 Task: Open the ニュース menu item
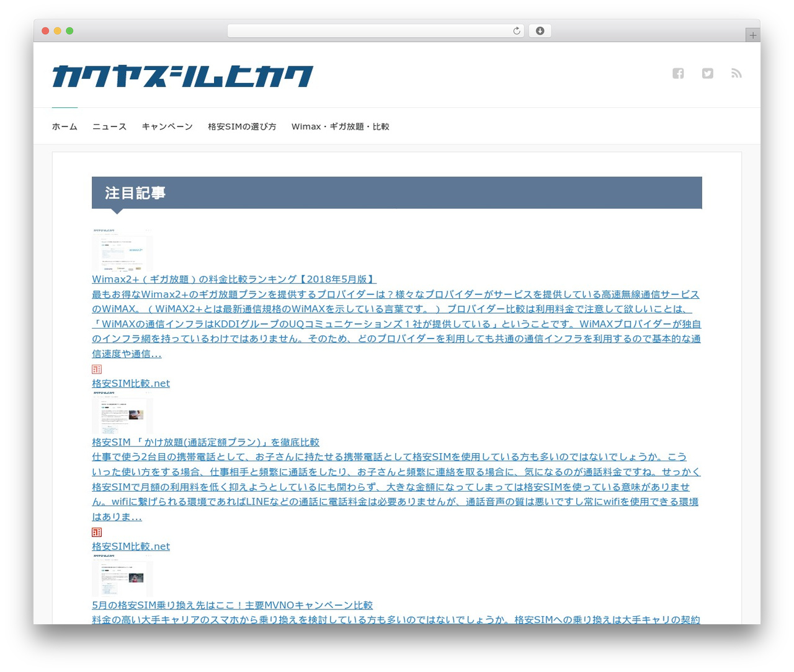pos(109,126)
